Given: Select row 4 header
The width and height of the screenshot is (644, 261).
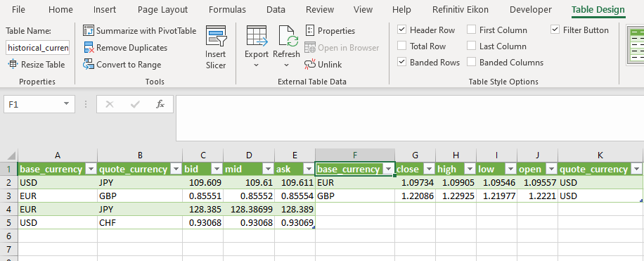Looking at the screenshot, I should [x=8, y=209].
